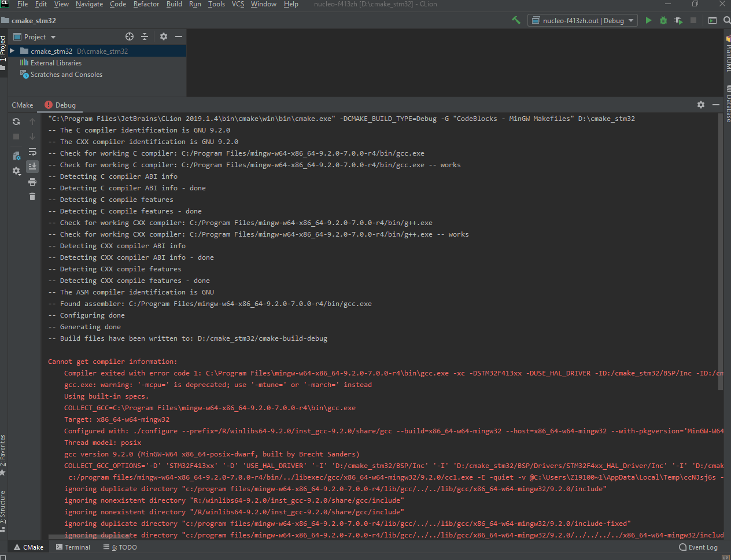The image size is (731, 560).
Task: Toggle scroll to end in CMake console
Action: [32, 167]
